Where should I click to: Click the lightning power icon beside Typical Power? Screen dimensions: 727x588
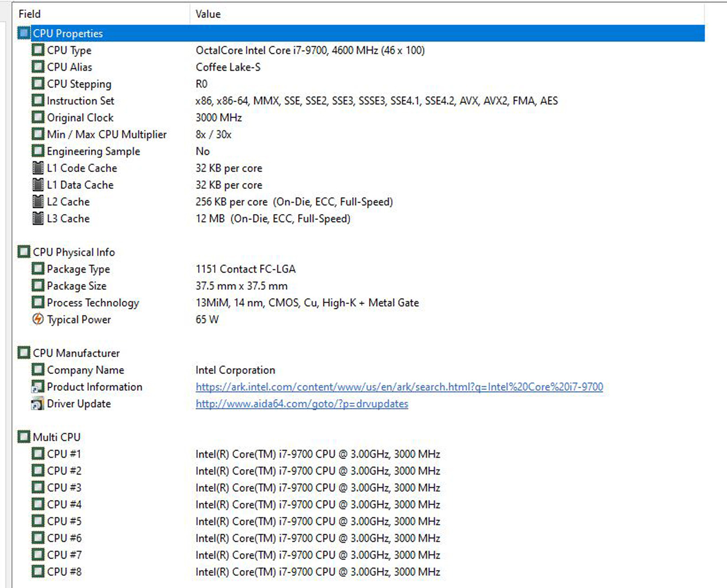(x=38, y=319)
